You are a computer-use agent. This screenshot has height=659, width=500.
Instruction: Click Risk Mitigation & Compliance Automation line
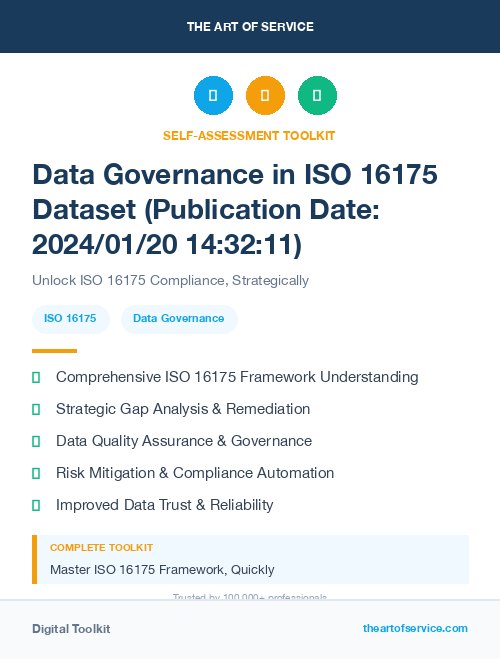click(195, 473)
